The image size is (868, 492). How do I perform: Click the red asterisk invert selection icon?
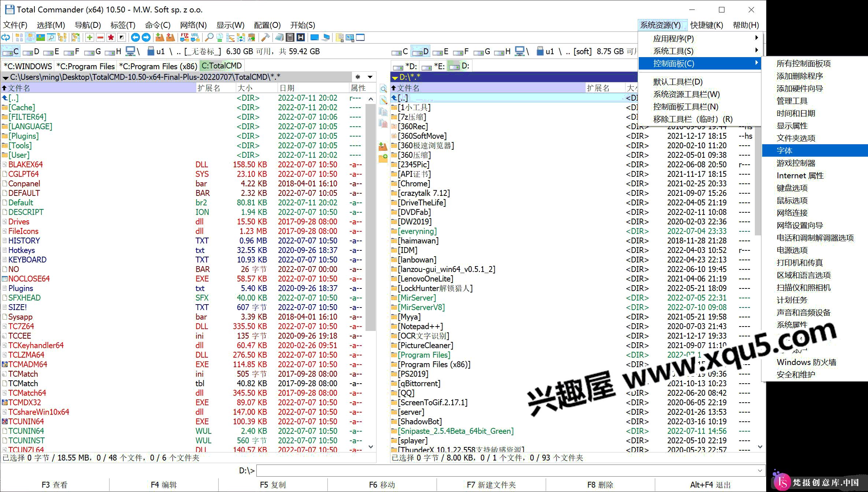(x=111, y=37)
